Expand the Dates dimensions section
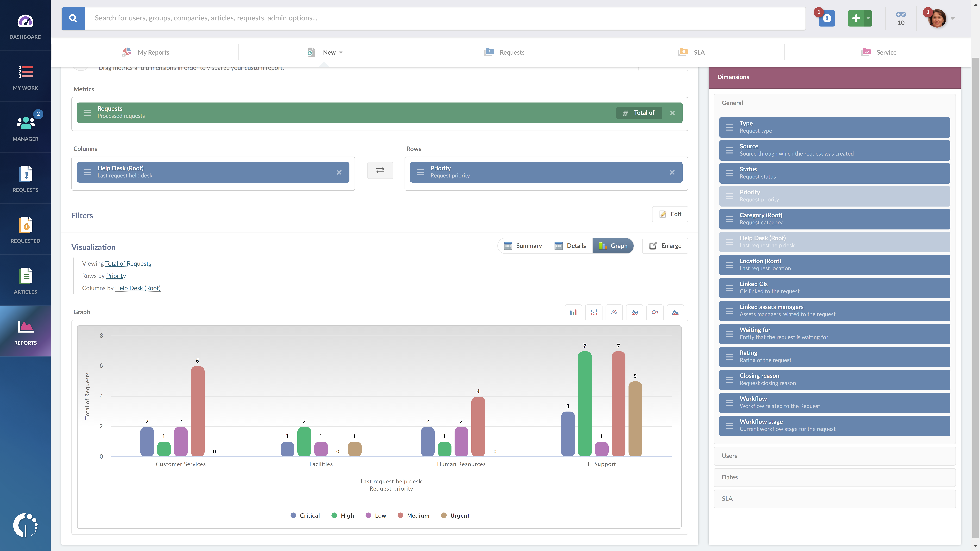Image resolution: width=980 pixels, height=551 pixels. 834,477
